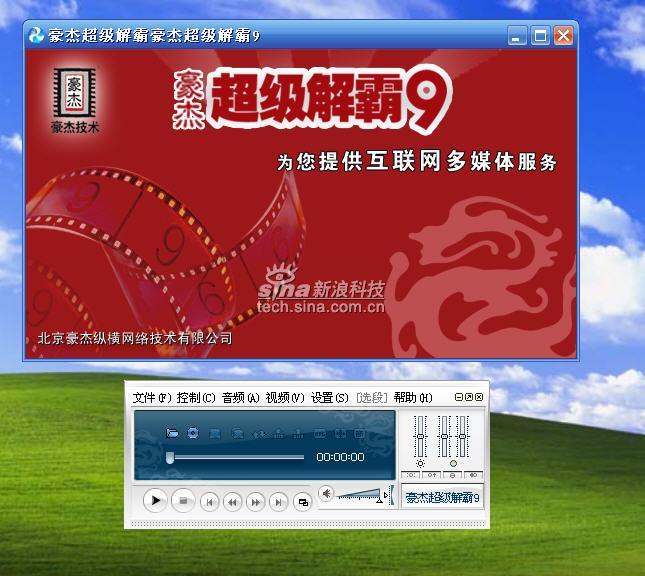Click the 豪杰技术 film logo in splash
645x576 pixels.
[x=75, y=100]
